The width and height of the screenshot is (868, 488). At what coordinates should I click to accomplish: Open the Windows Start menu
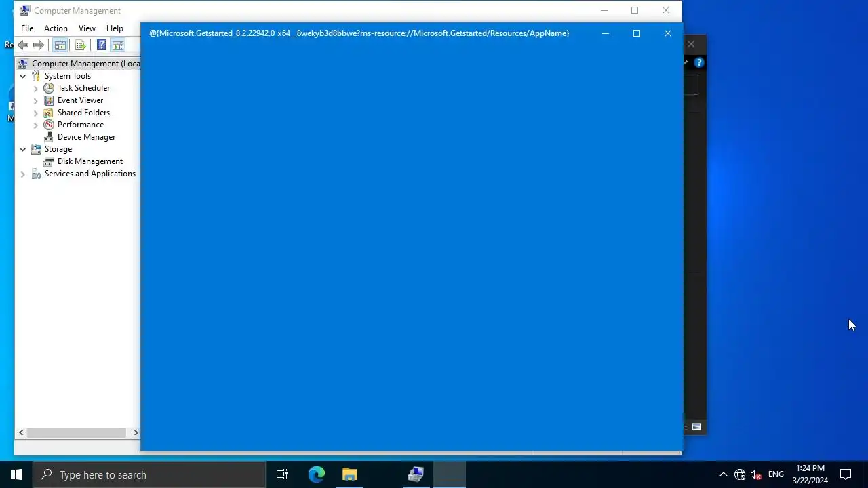point(16,474)
